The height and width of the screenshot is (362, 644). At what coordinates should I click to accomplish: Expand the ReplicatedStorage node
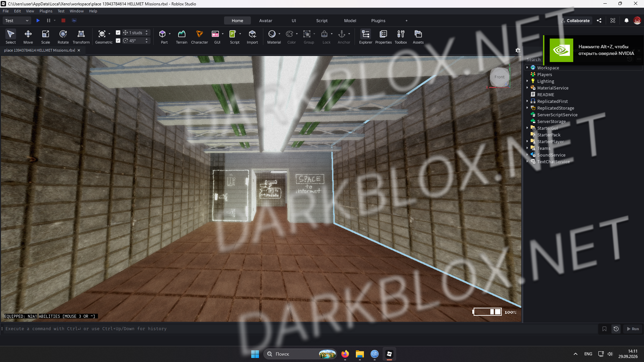pyautogui.click(x=527, y=108)
